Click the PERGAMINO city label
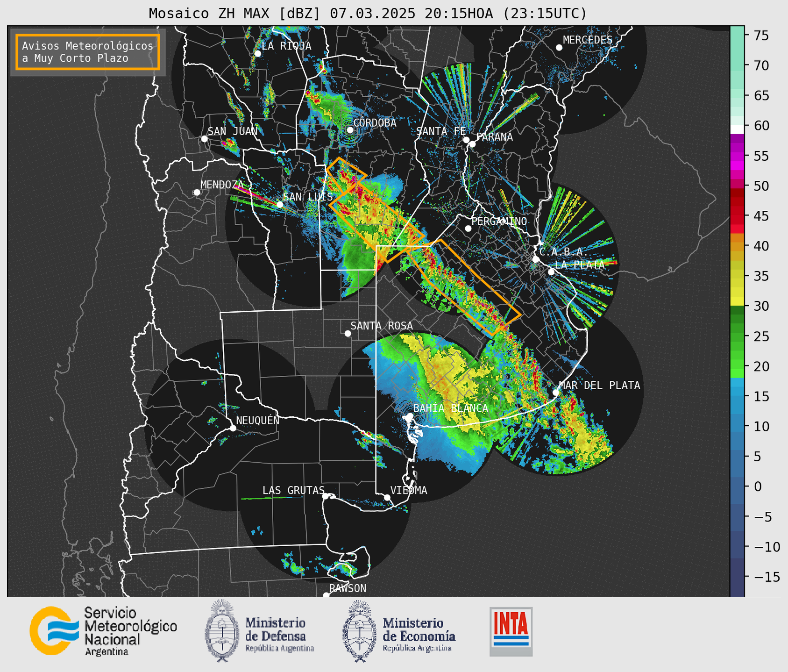The image size is (788, 672). tap(499, 221)
